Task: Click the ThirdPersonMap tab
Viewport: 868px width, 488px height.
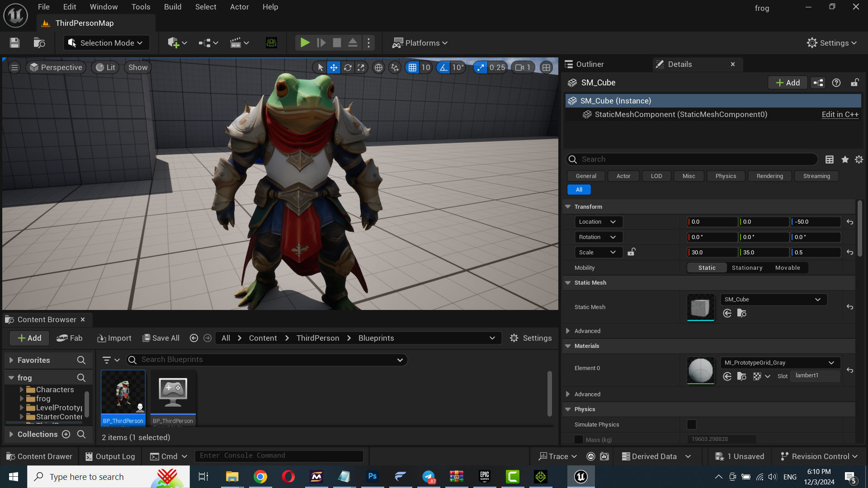Action: 84,23
